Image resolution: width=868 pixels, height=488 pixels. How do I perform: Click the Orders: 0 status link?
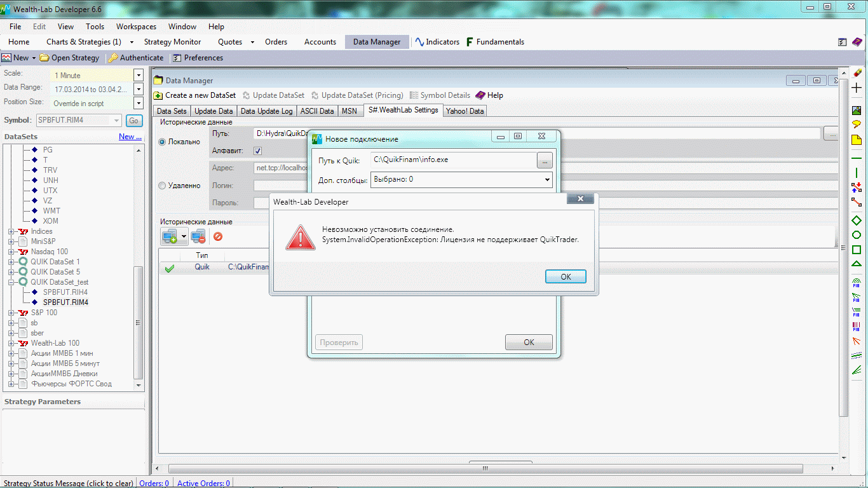tap(154, 484)
